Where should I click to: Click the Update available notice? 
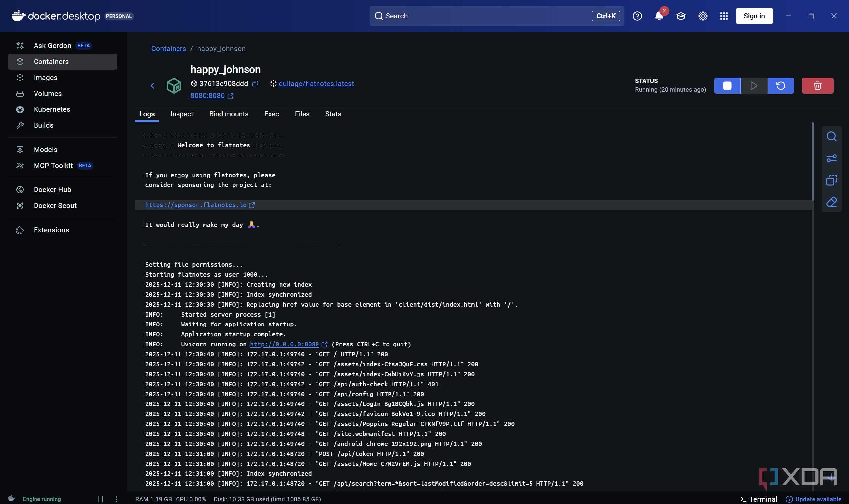coord(814,499)
